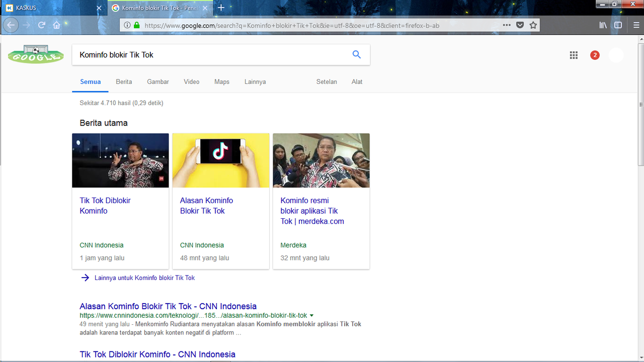The width and height of the screenshot is (644, 362).
Task: Switch to Maps results tab
Action: pos(222,82)
